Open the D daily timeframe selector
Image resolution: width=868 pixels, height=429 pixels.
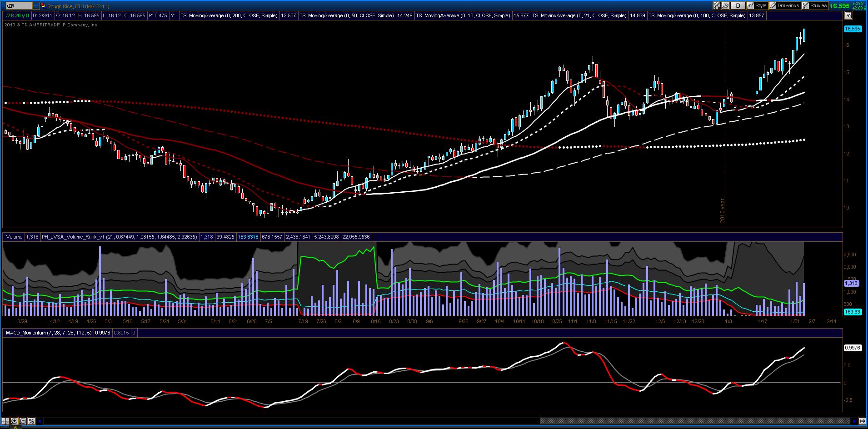tap(738, 6)
